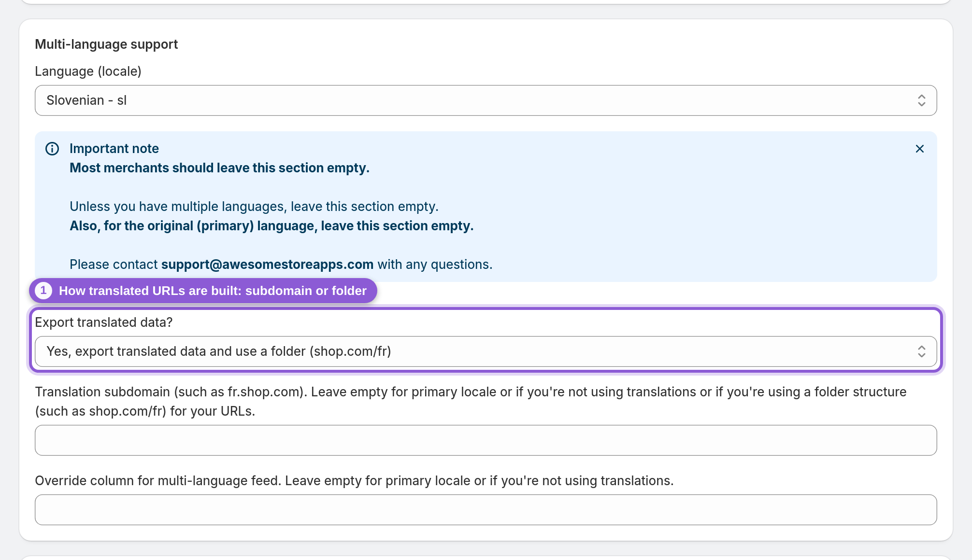Click 'Most merchants should leave this section empty.'
Viewport: 972px width, 560px height.
point(219,168)
